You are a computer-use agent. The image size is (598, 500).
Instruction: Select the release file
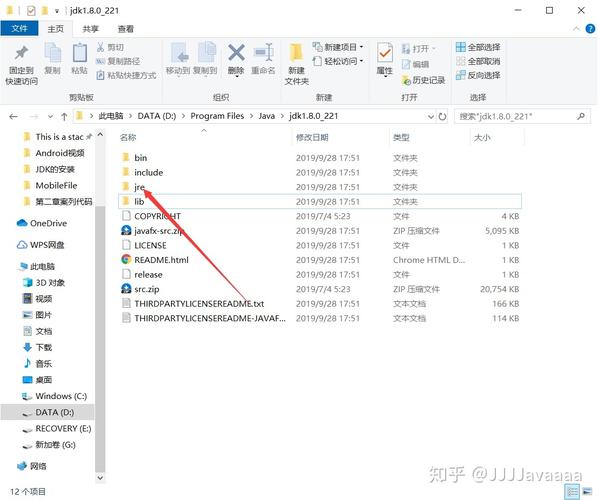[148, 275]
